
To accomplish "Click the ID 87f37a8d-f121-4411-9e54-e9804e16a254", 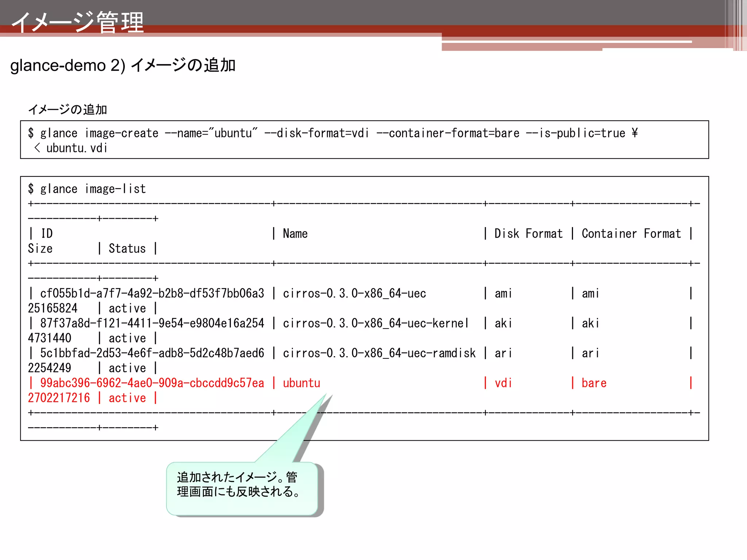I will pos(152,323).
